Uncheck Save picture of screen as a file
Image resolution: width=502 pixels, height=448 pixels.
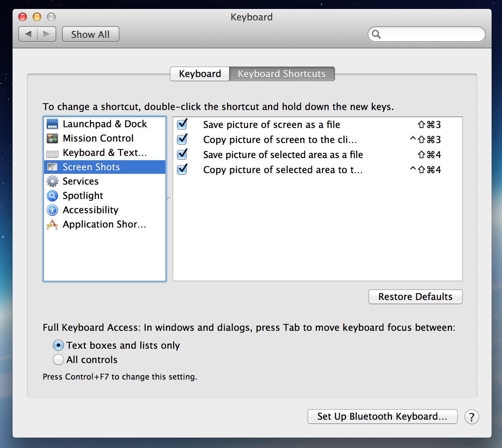182,124
